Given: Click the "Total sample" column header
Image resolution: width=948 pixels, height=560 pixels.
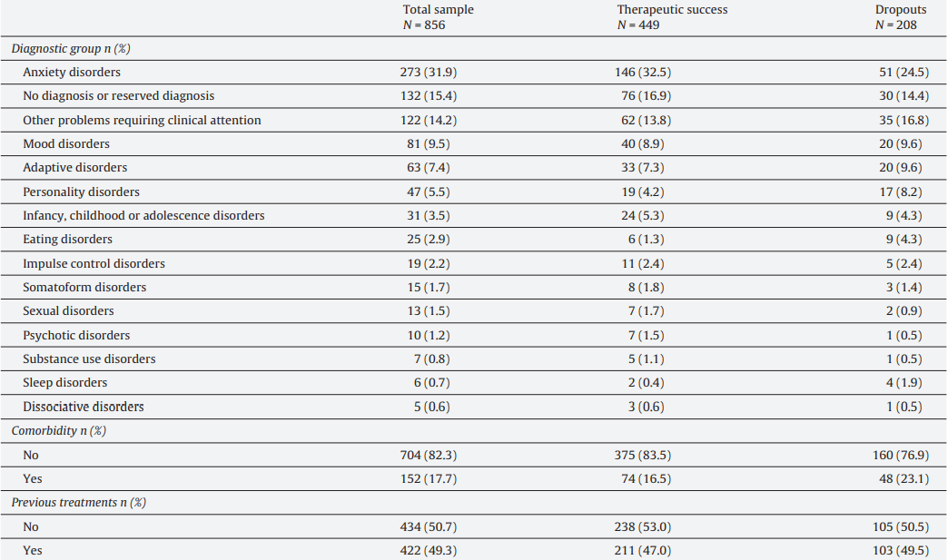Looking at the screenshot, I should coord(438,10).
